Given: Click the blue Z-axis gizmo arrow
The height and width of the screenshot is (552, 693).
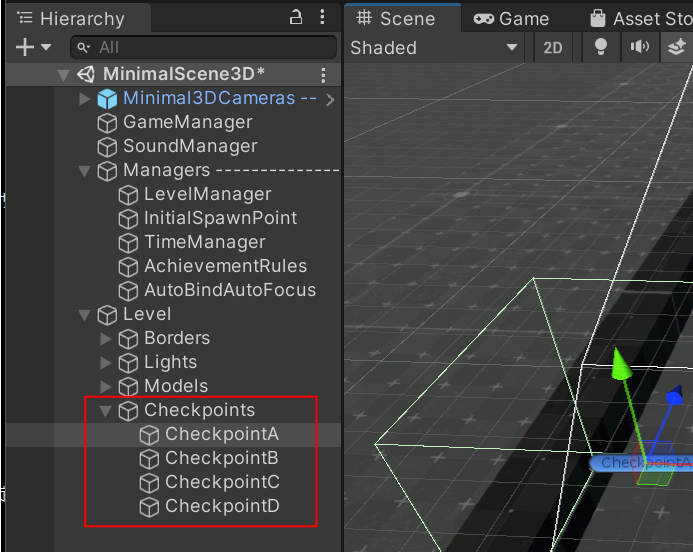Looking at the screenshot, I should click(x=675, y=395).
